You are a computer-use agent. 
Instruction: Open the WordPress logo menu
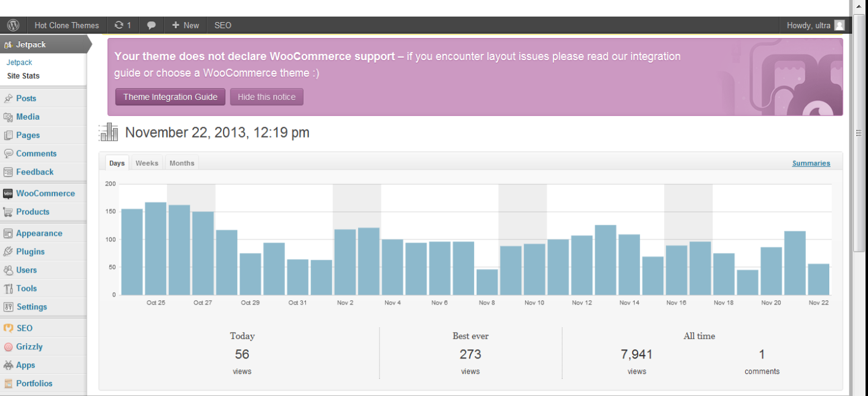pos(13,25)
